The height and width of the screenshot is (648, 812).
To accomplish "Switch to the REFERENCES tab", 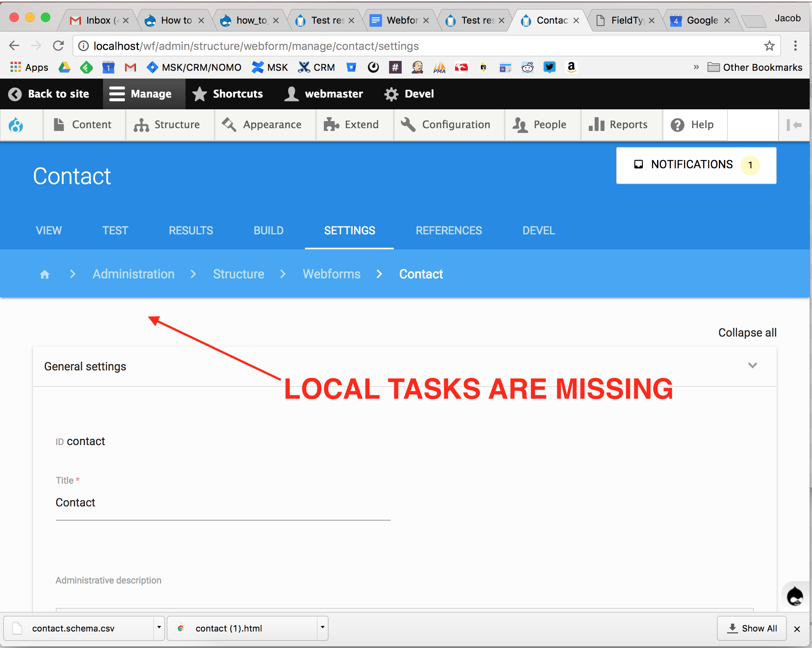I will pyautogui.click(x=449, y=230).
